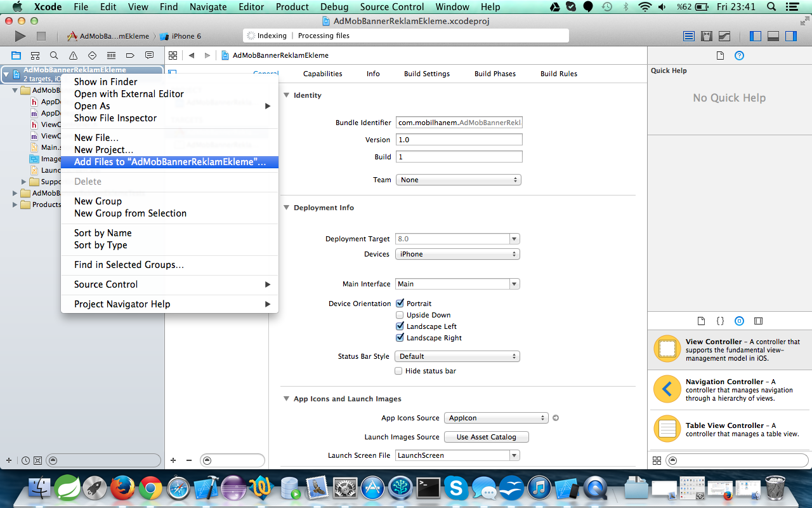Open the Symbol navigator tab icon
Image resolution: width=812 pixels, height=508 pixels.
35,55
